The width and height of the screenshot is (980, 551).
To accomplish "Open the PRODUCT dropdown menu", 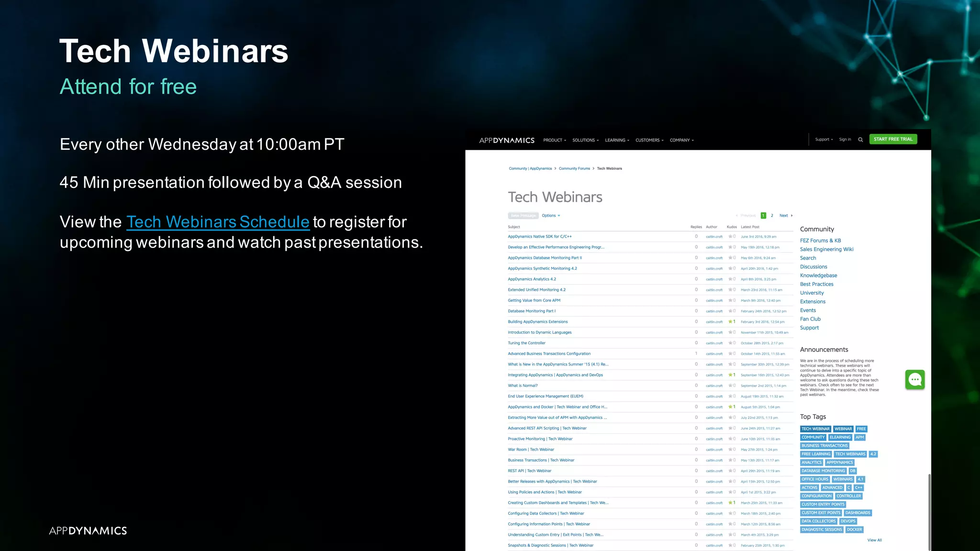I will point(555,140).
